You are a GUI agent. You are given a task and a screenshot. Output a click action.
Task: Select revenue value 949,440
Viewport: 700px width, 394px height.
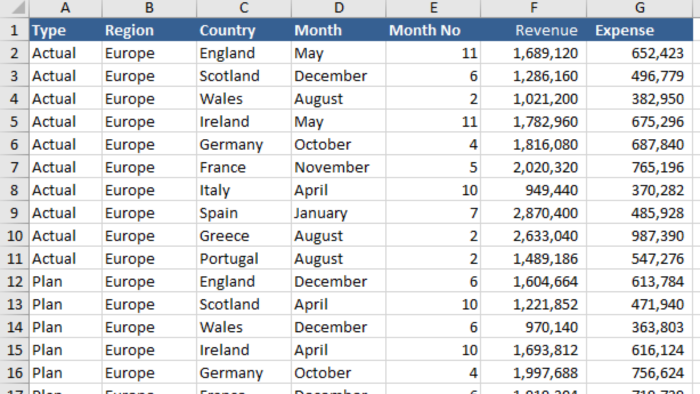(x=533, y=190)
